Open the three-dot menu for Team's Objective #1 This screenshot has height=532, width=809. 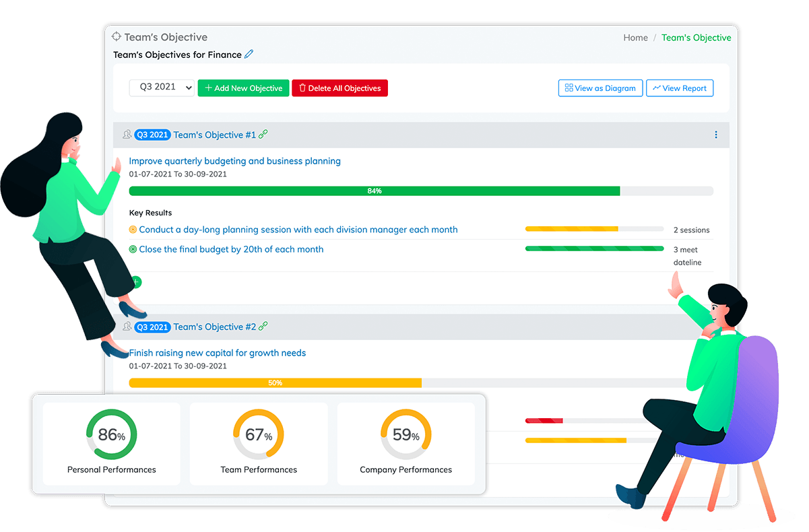[715, 135]
